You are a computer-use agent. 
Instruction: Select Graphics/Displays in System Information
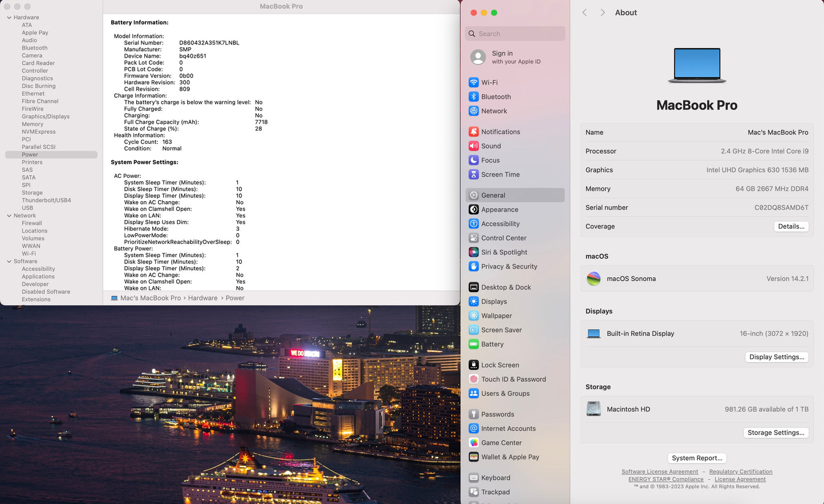point(46,116)
